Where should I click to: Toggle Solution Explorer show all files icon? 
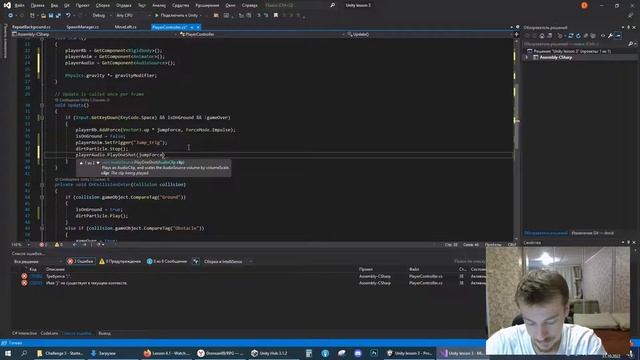(593, 36)
